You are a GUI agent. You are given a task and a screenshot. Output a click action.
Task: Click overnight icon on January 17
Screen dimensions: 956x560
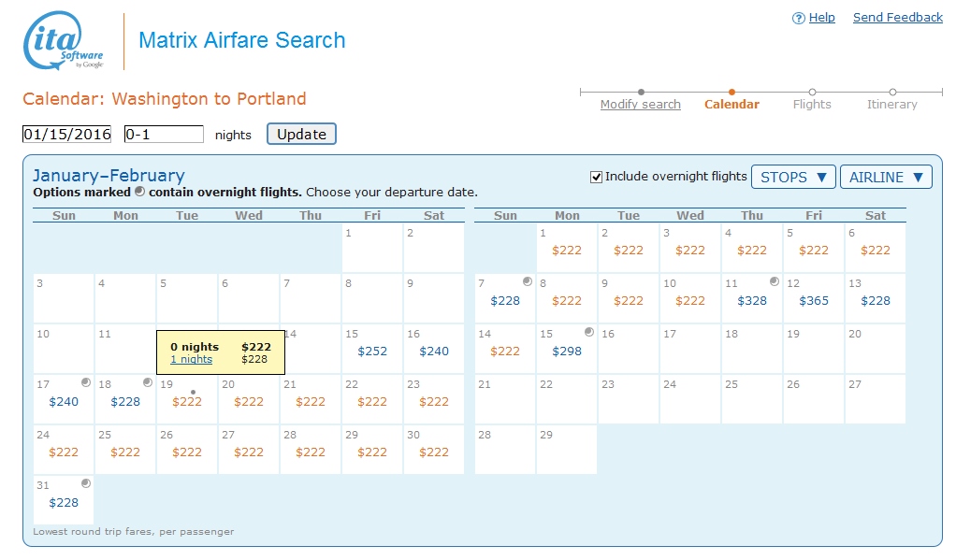pyautogui.click(x=85, y=382)
